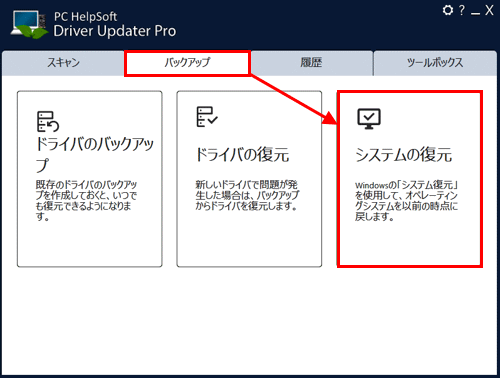Click the 新しいドライバで問題が発生 description text
The image size is (500, 378).
coord(247,195)
